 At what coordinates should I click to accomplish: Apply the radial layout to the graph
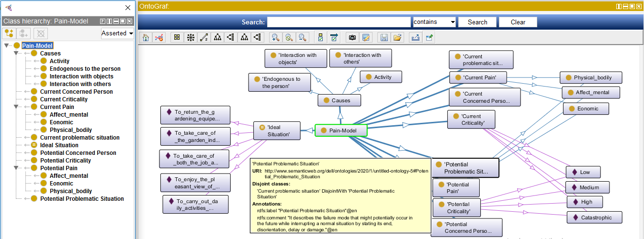click(190, 37)
